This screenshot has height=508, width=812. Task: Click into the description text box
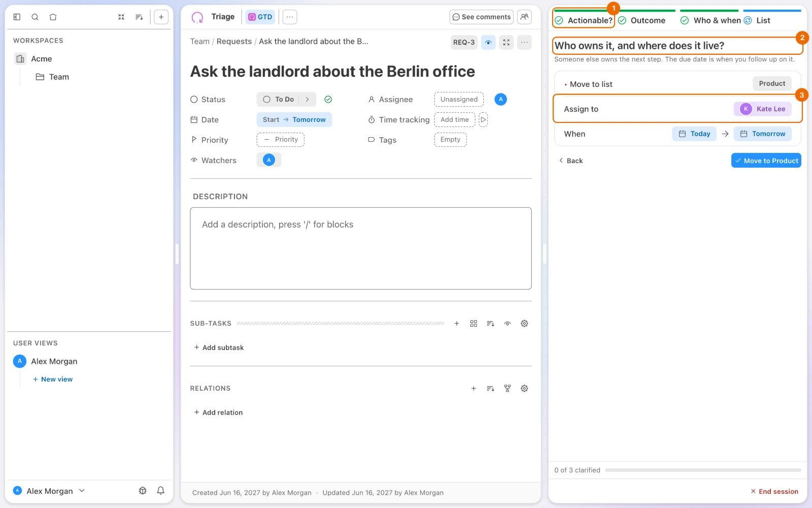click(361, 248)
